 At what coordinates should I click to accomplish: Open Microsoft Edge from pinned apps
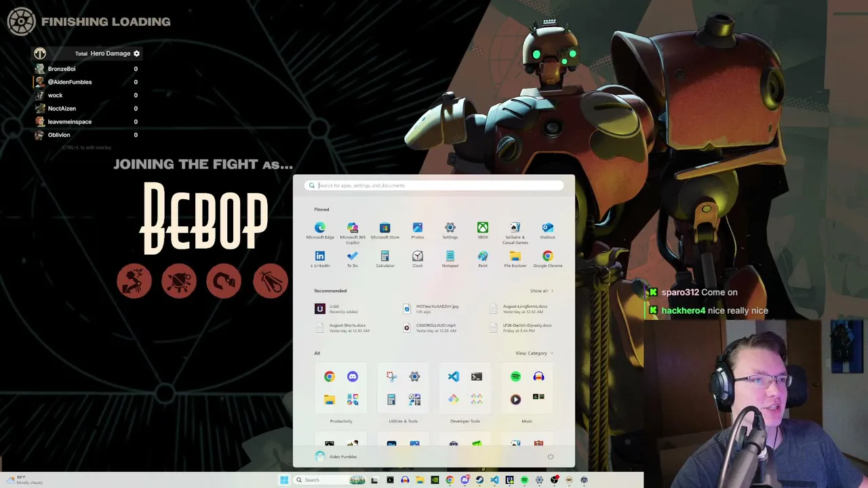320,230
